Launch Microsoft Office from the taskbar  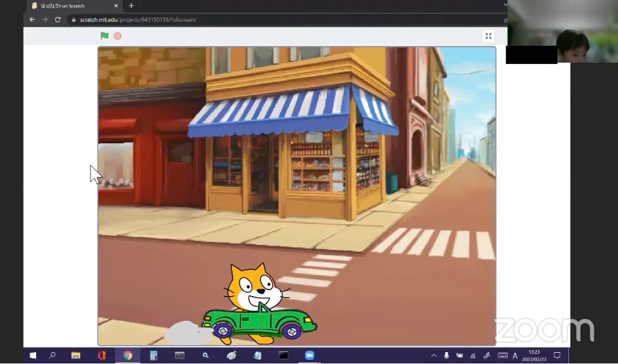(102, 355)
